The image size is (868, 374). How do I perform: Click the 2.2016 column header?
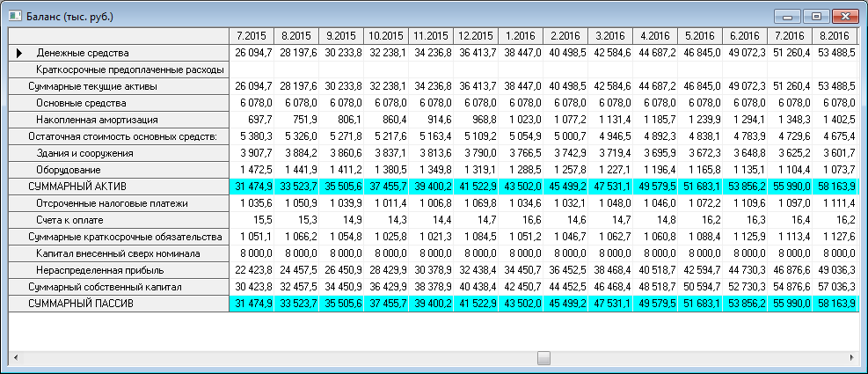(565, 36)
